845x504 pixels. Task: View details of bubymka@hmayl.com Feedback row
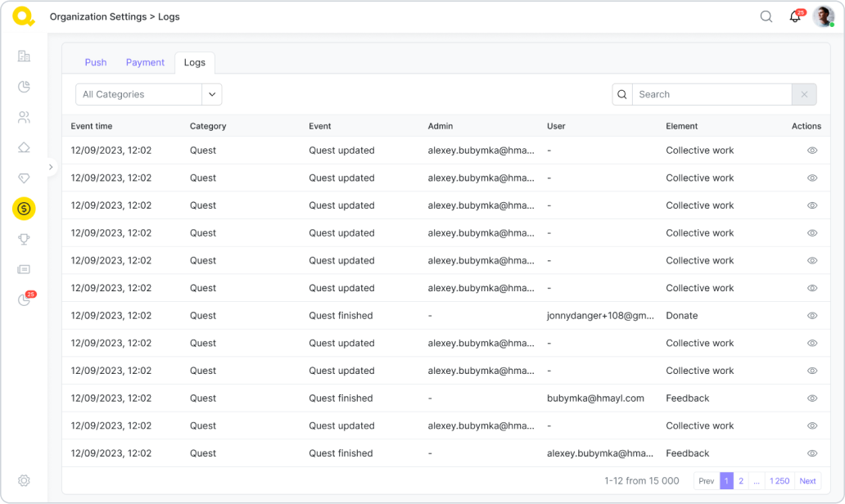tap(812, 398)
